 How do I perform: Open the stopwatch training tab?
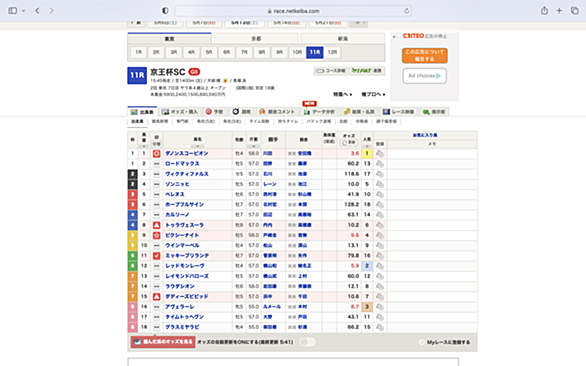[x=241, y=112]
